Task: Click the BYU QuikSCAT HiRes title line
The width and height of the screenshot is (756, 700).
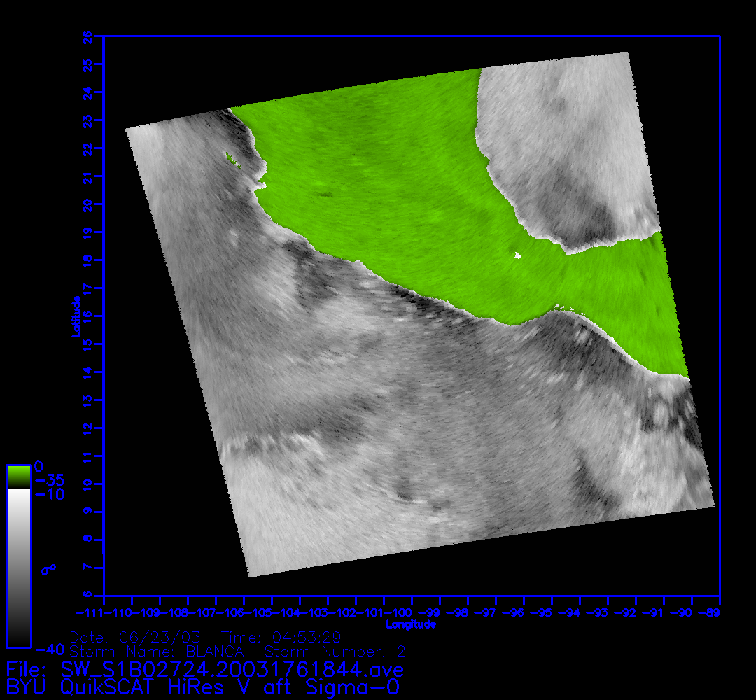Action: (203, 686)
